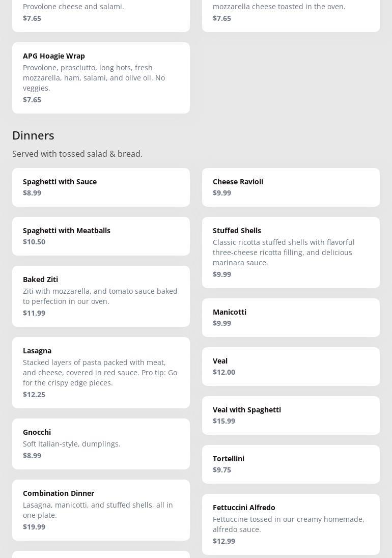Select Veal with Spaghetti item
Viewport: 392px width, 558px height.
[x=291, y=415]
